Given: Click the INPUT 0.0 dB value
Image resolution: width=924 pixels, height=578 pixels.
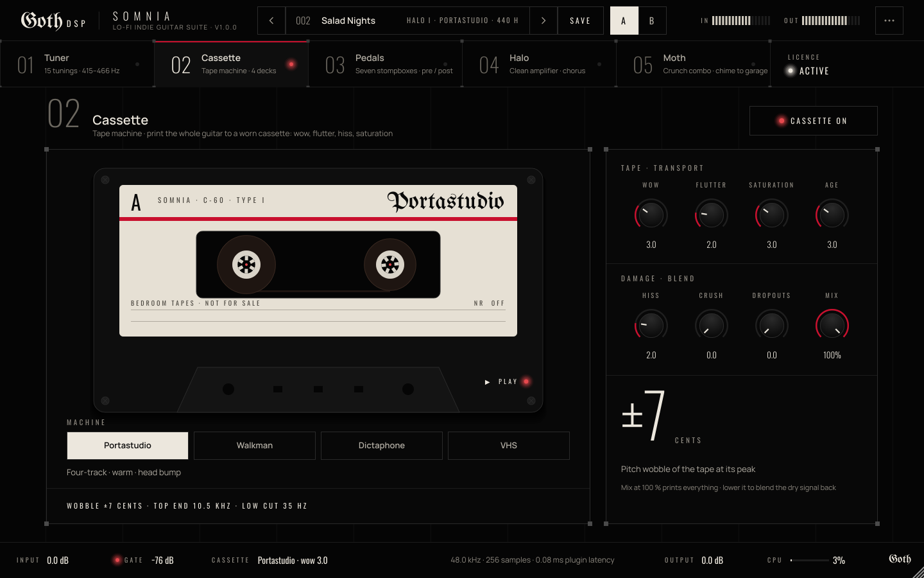Looking at the screenshot, I should [58, 560].
